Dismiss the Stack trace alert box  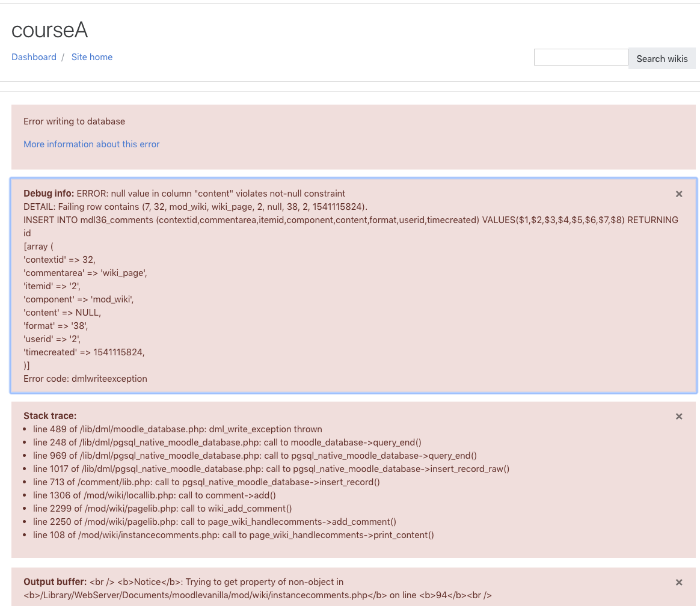pos(679,417)
